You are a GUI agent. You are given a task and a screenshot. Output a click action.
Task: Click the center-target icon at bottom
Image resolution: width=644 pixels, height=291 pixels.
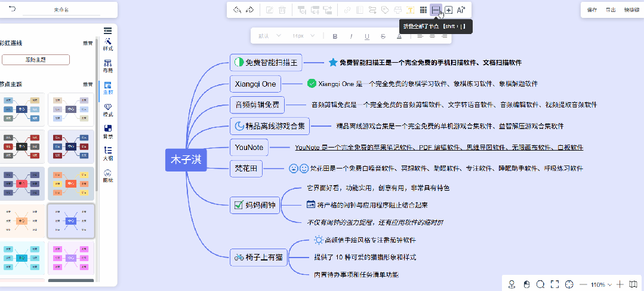click(569, 284)
